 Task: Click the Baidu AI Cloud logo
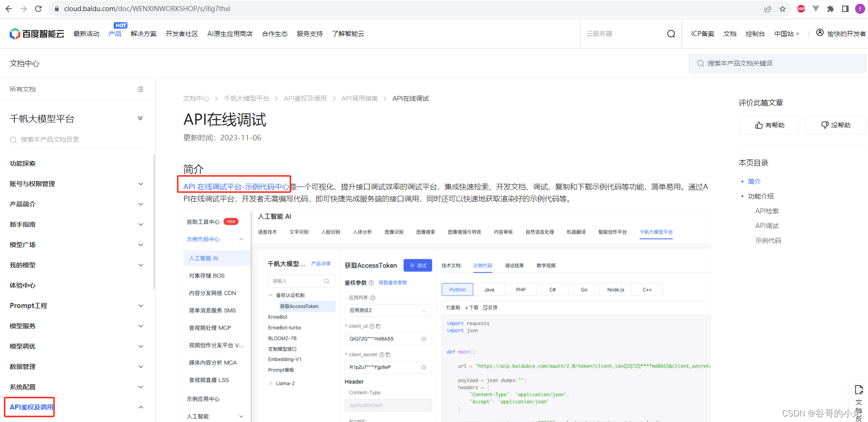pos(37,34)
